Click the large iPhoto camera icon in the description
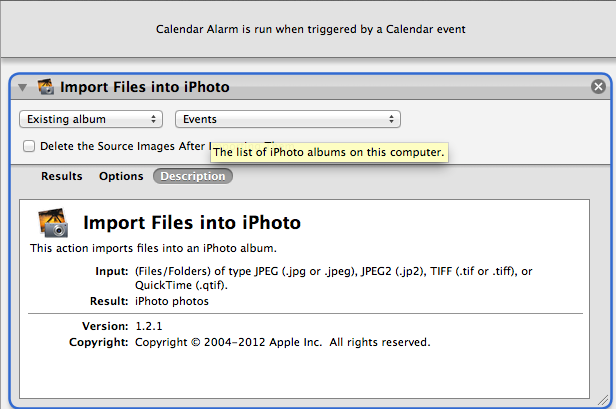The image size is (616, 409). pyautogui.click(x=53, y=223)
